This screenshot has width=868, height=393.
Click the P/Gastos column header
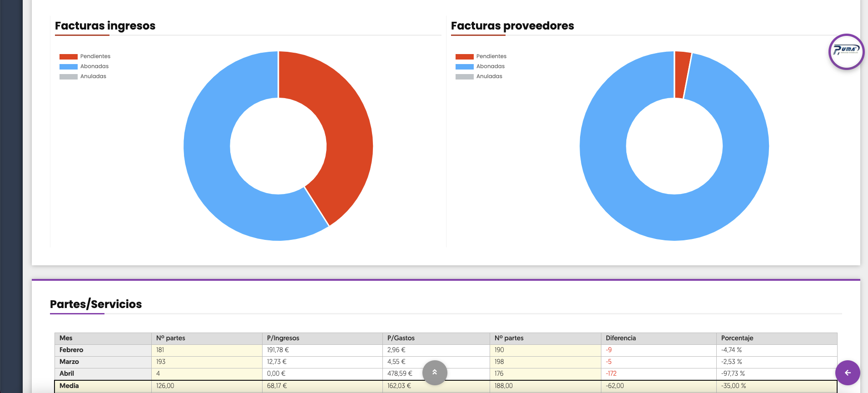pos(401,338)
